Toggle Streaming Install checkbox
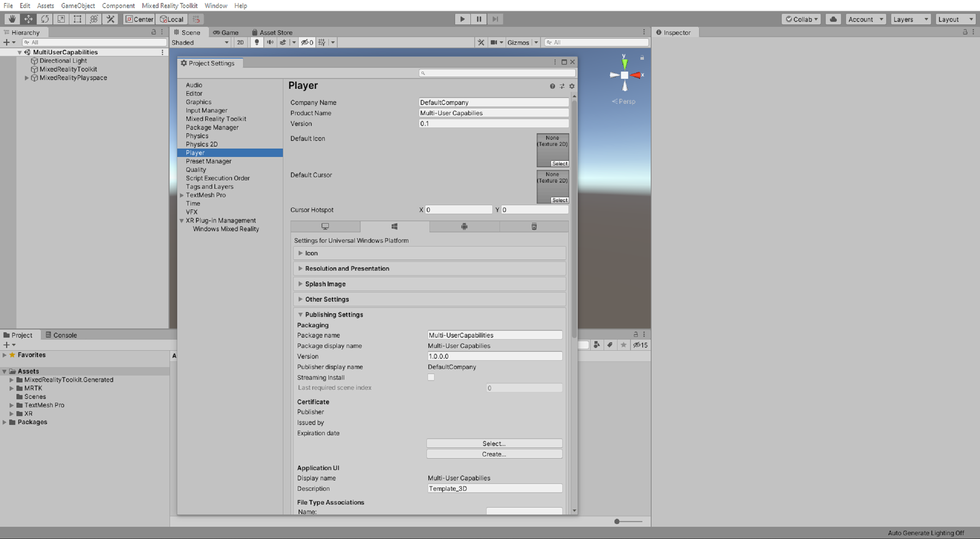Screen dimensions: 980x539 click(430, 377)
